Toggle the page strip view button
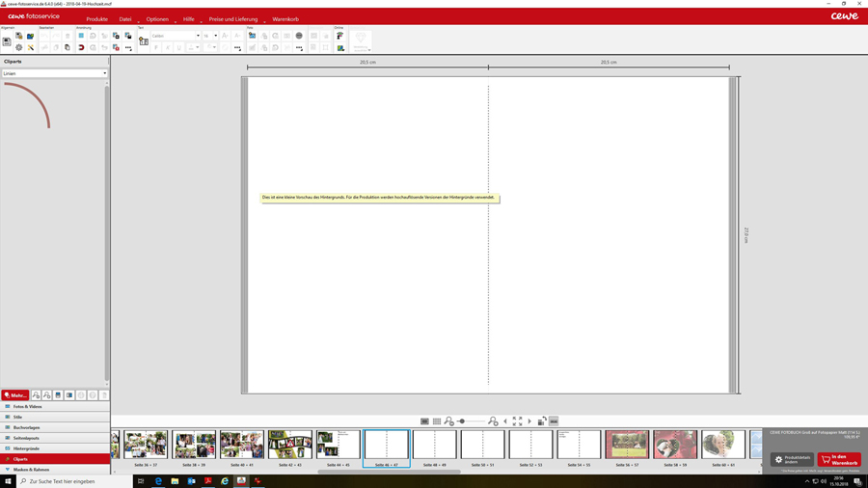The width and height of the screenshot is (868, 488). coord(554,421)
